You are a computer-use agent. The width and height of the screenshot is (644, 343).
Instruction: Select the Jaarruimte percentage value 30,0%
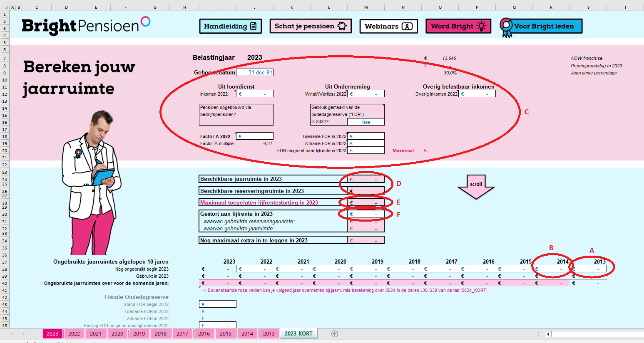[x=450, y=73]
